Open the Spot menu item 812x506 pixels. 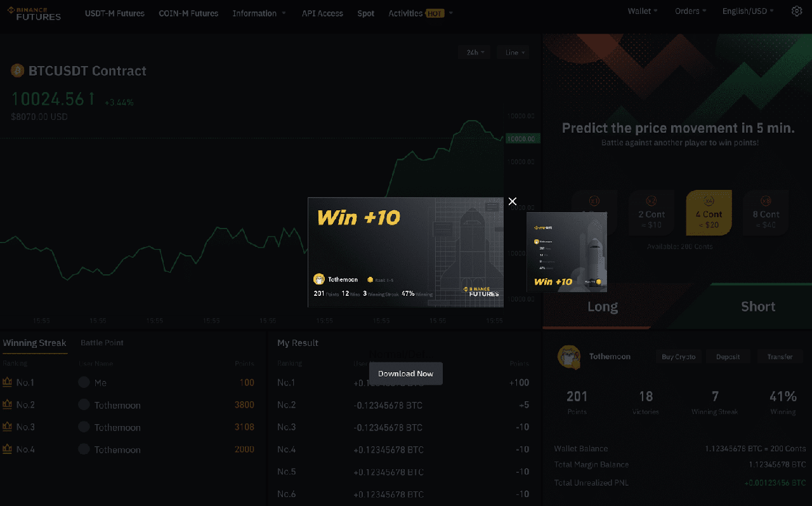pyautogui.click(x=366, y=13)
